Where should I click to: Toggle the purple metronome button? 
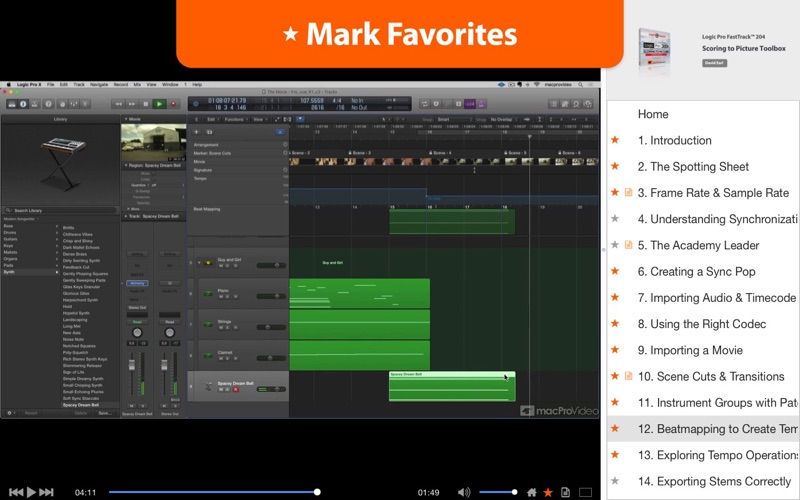click(481, 104)
